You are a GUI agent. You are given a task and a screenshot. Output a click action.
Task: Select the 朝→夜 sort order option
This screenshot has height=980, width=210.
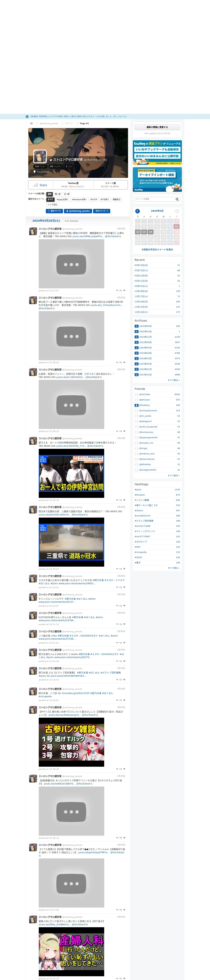coord(58,194)
